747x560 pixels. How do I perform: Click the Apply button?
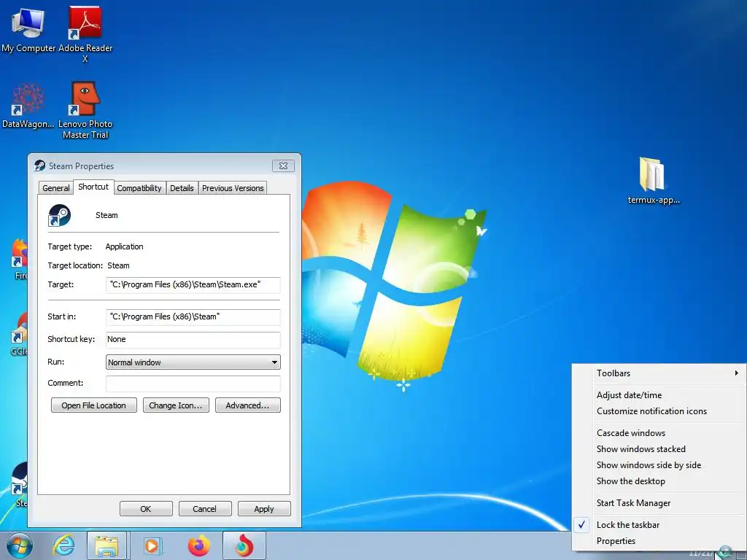point(264,508)
